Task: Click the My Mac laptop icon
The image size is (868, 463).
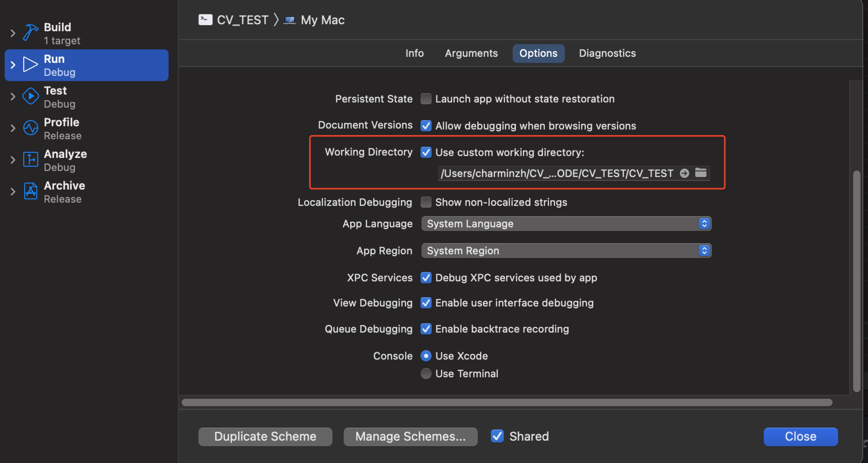Action: coord(290,20)
